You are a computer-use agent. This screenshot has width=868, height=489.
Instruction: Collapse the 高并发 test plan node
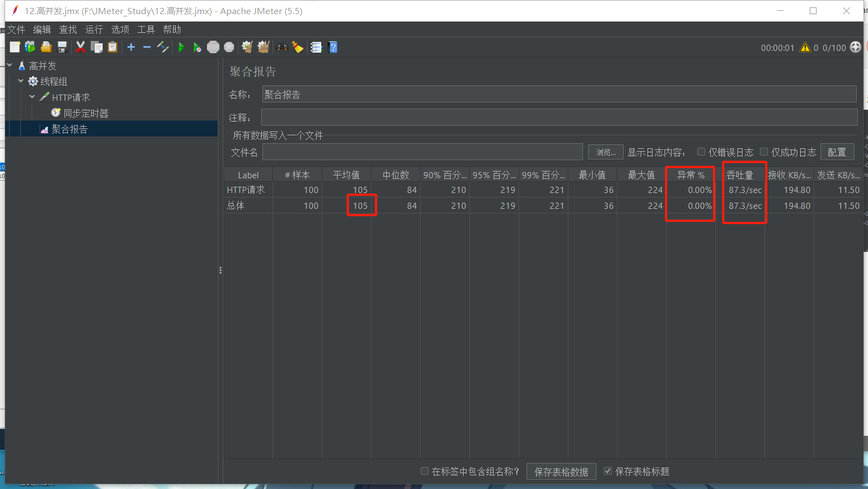(x=10, y=65)
